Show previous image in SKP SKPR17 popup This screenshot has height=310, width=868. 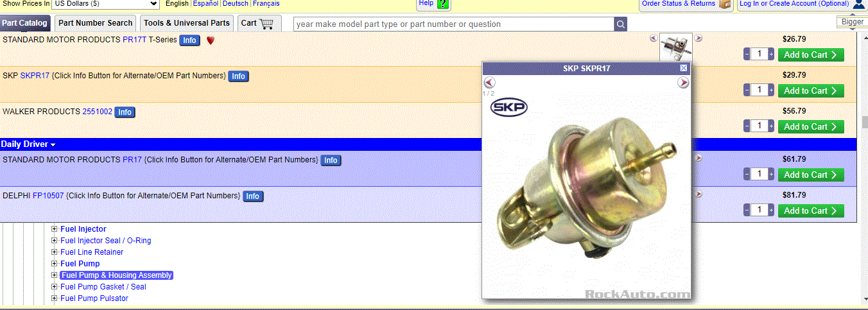pyautogui.click(x=489, y=82)
